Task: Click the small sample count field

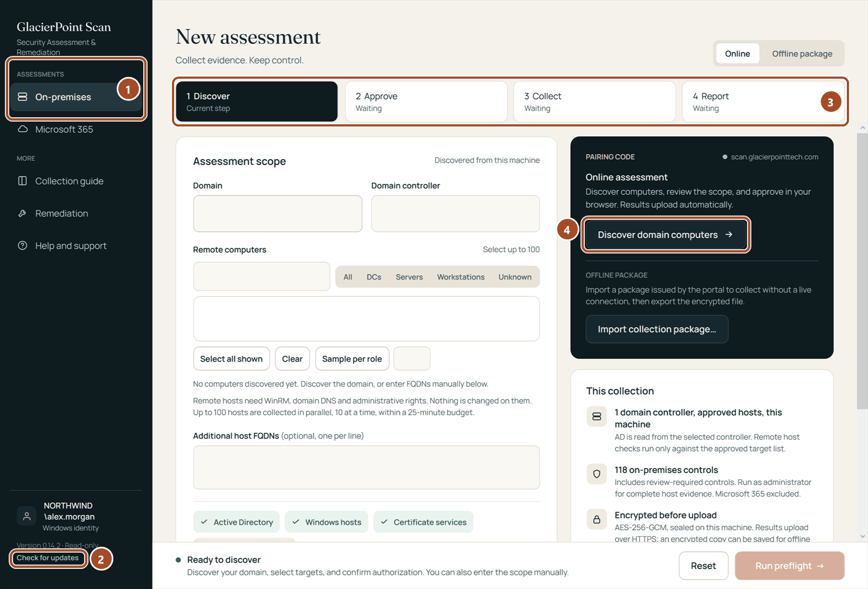Action: (x=412, y=359)
